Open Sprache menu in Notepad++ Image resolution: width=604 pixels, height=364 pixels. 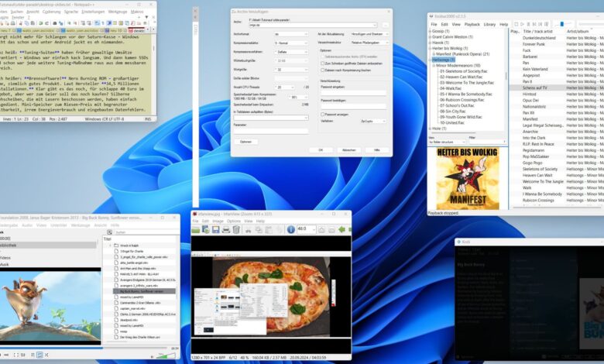click(x=71, y=12)
